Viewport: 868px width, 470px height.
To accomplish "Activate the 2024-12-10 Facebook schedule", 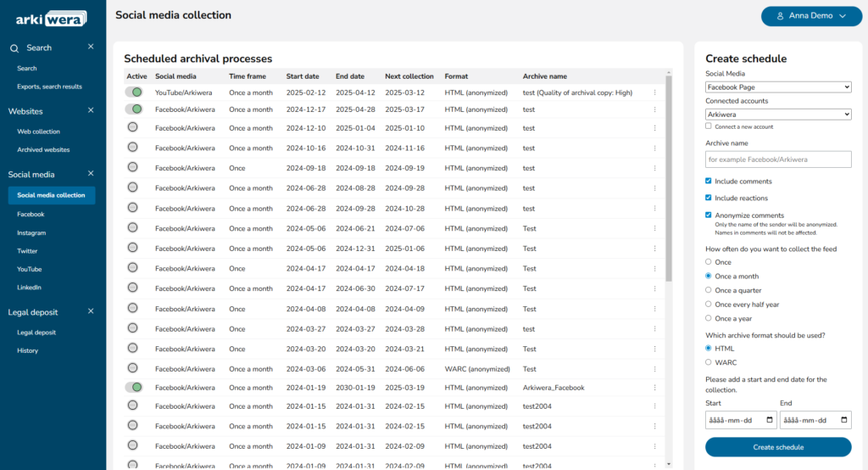I will click(x=133, y=127).
